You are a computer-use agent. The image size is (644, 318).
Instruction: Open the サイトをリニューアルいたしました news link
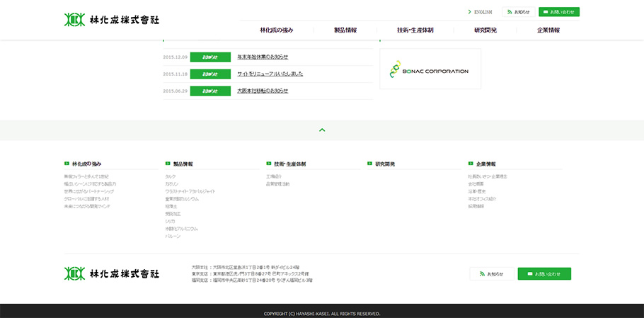(x=270, y=74)
